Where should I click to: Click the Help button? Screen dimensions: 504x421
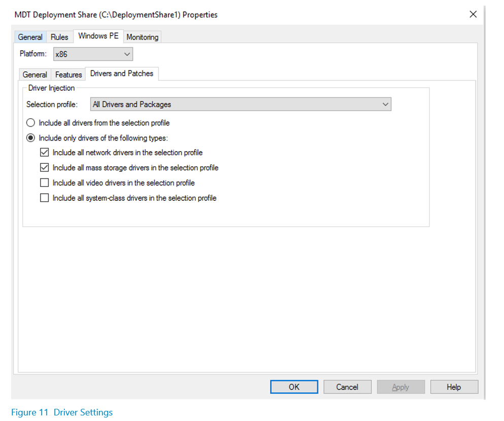click(x=454, y=387)
